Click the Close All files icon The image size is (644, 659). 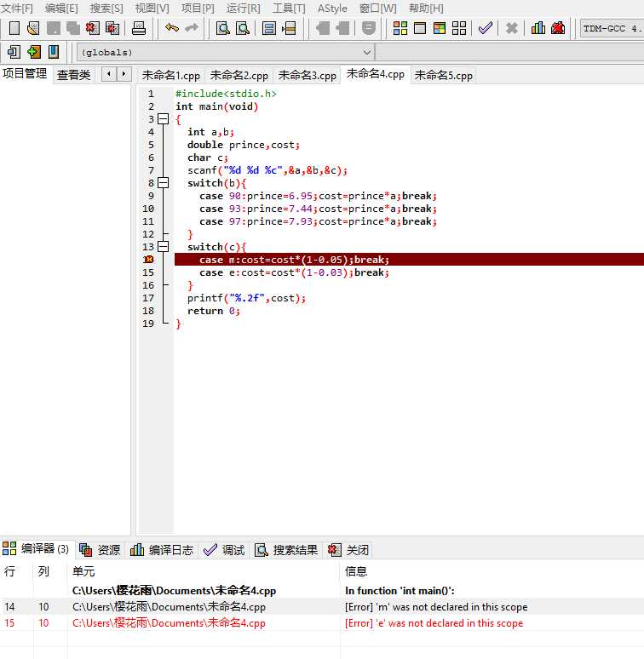point(112,28)
